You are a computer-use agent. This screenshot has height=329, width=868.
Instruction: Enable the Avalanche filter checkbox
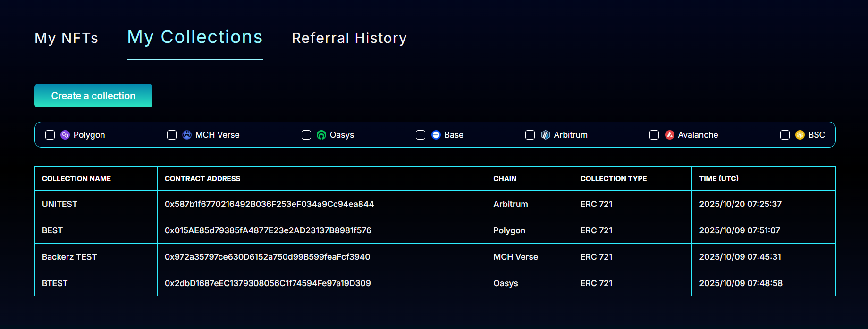tap(654, 135)
